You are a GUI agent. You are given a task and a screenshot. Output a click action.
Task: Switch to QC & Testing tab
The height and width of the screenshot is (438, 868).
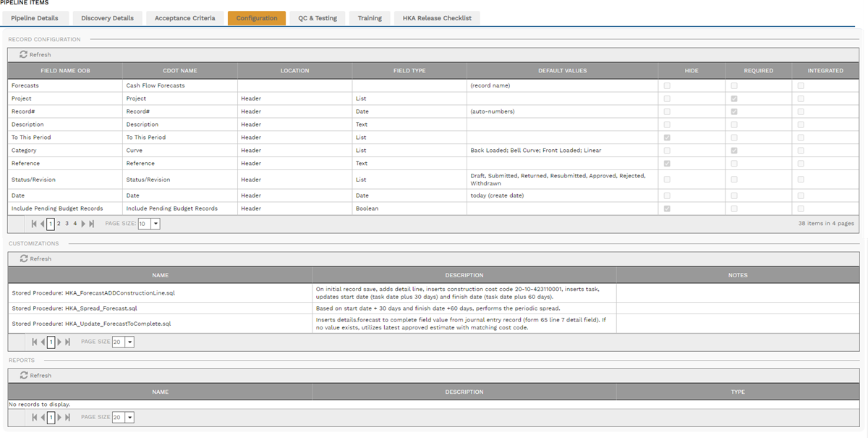click(x=318, y=18)
